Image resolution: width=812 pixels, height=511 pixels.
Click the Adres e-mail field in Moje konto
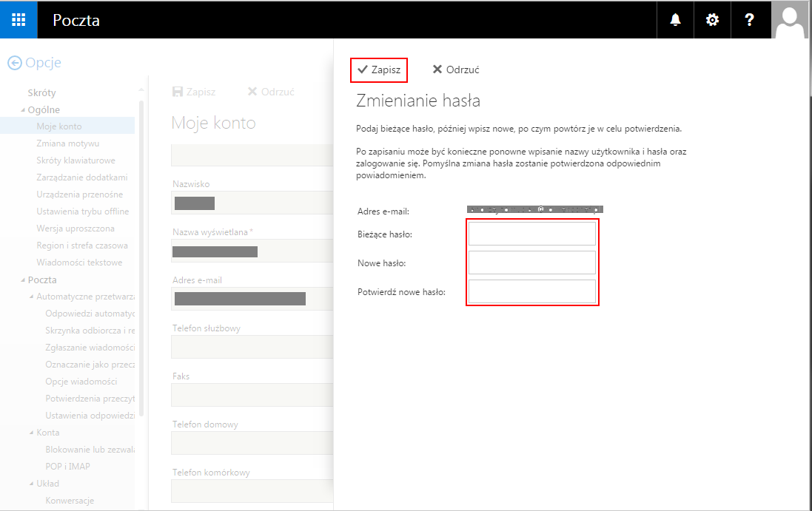(252, 299)
